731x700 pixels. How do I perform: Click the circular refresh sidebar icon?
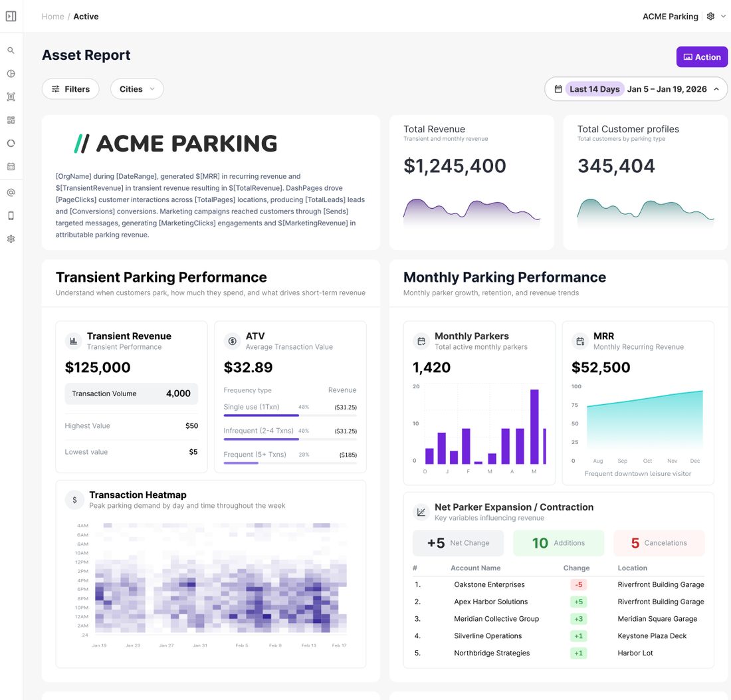click(11, 143)
